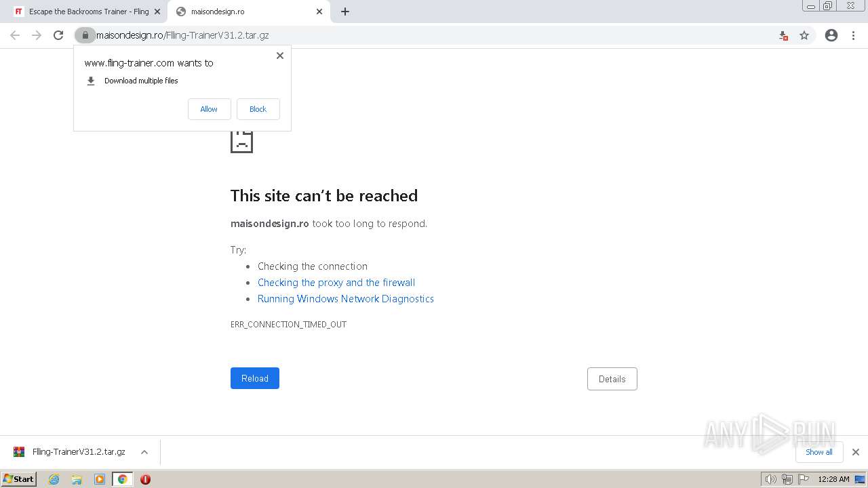
Task: Open a new tab with the plus button
Action: point(344,12)
